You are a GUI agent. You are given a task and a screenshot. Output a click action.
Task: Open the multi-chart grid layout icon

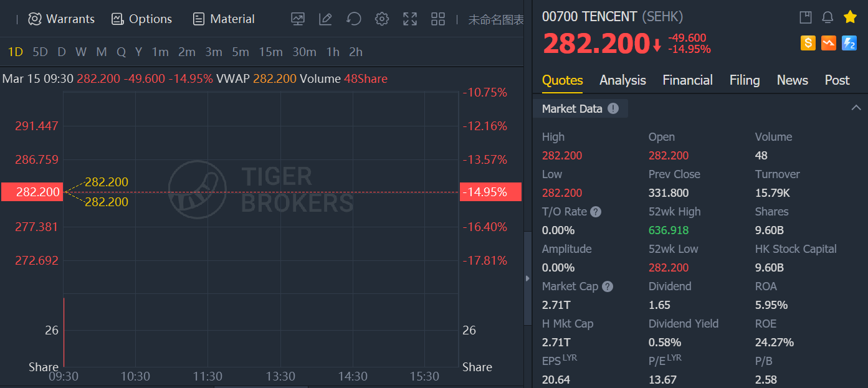(x=438, y=19)
